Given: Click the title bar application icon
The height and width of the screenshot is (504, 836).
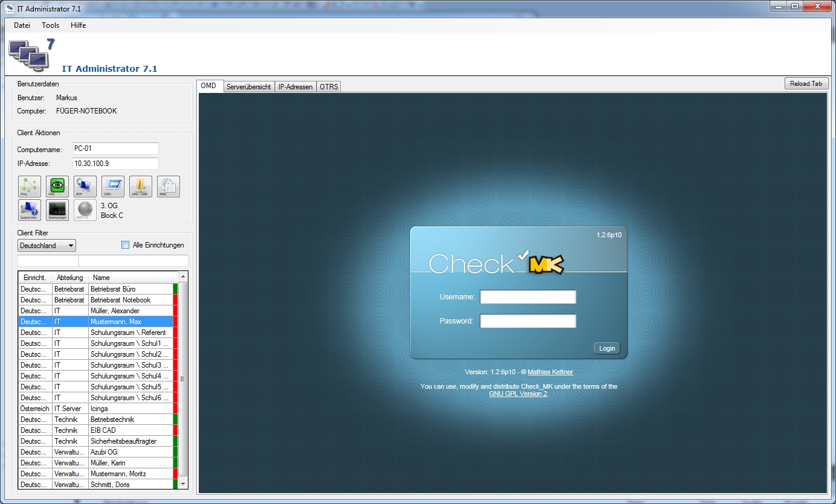Looking at the screenshot, I should point(10,8).
